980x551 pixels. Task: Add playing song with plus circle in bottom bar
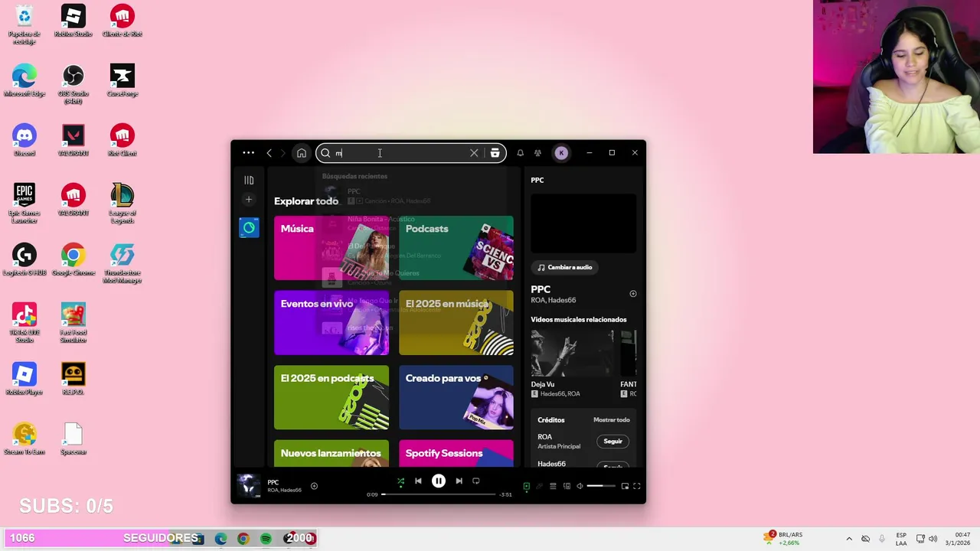(314, 486)
